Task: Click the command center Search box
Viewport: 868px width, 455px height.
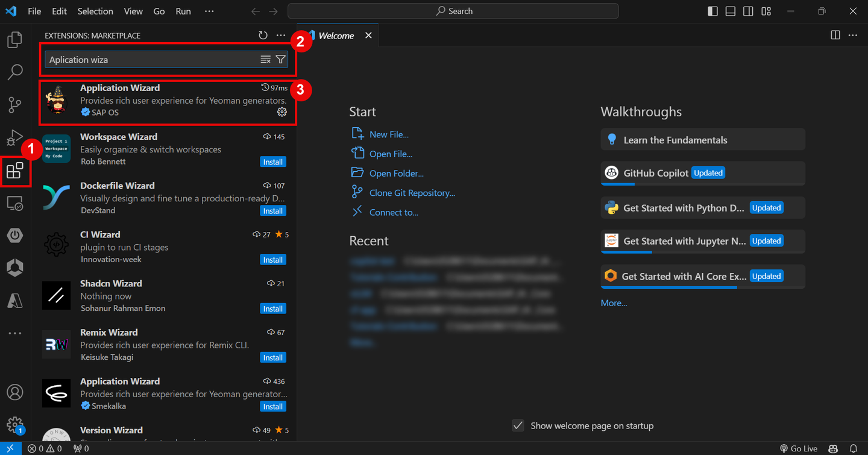Action: pyautogui.click(x=453, y=11)
